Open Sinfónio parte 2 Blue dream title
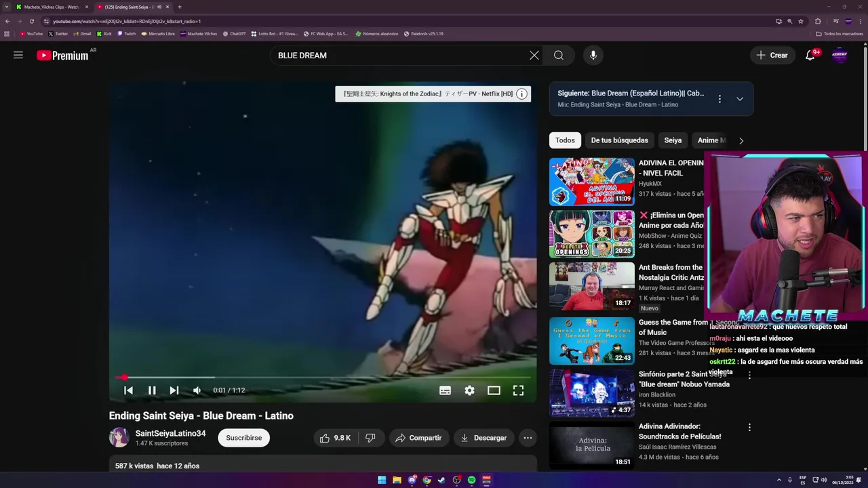 pos(684,379)
